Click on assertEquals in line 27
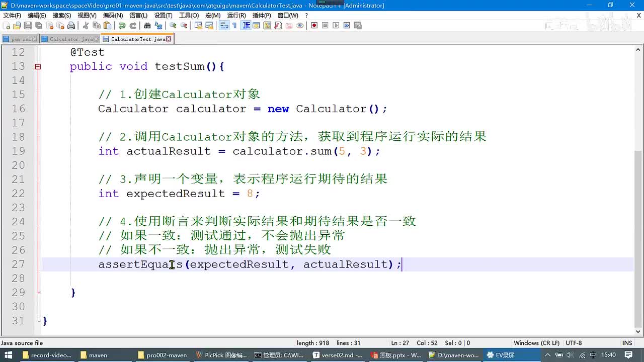644x362 pixels. pyautogui.click(x=140, y=264)
